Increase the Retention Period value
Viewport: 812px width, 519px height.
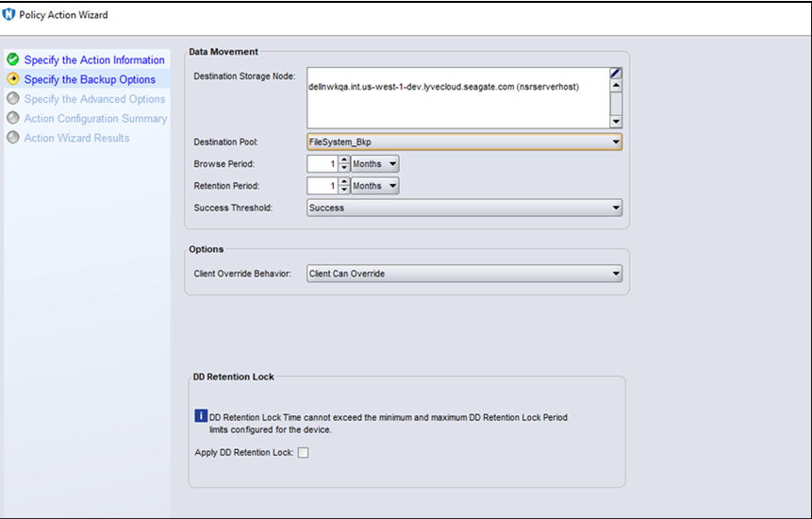(344, 182)
